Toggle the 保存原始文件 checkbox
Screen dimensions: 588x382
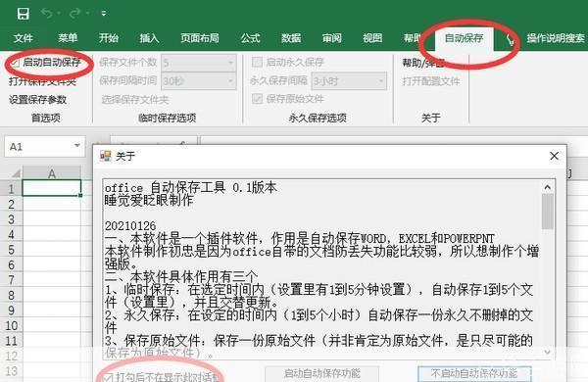click(x=257, y=99)
